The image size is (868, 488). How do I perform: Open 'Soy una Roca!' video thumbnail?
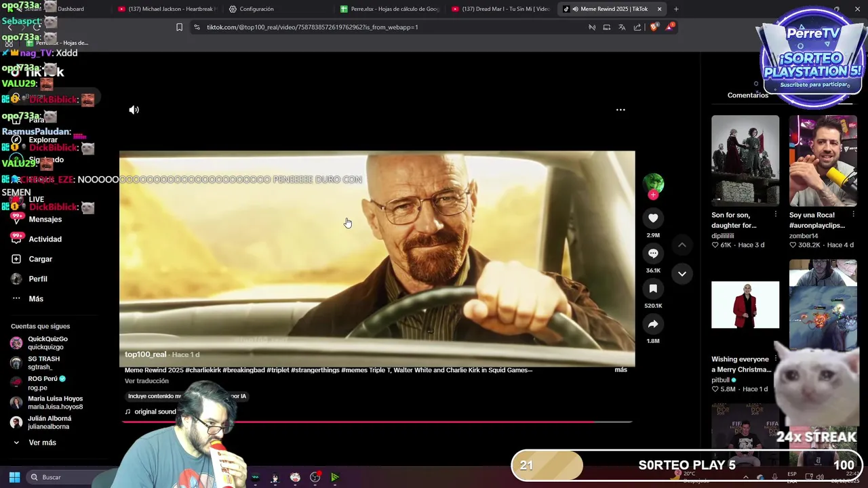click(823, 159)
